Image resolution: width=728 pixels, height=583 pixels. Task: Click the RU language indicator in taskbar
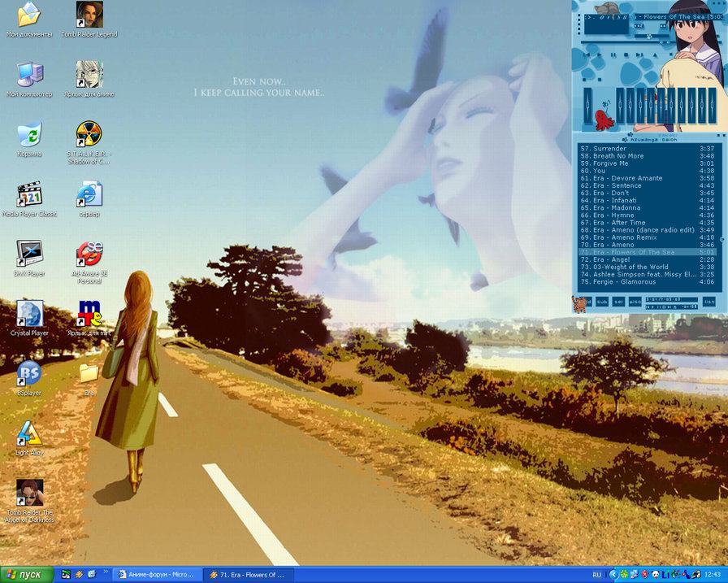[596, 575]
